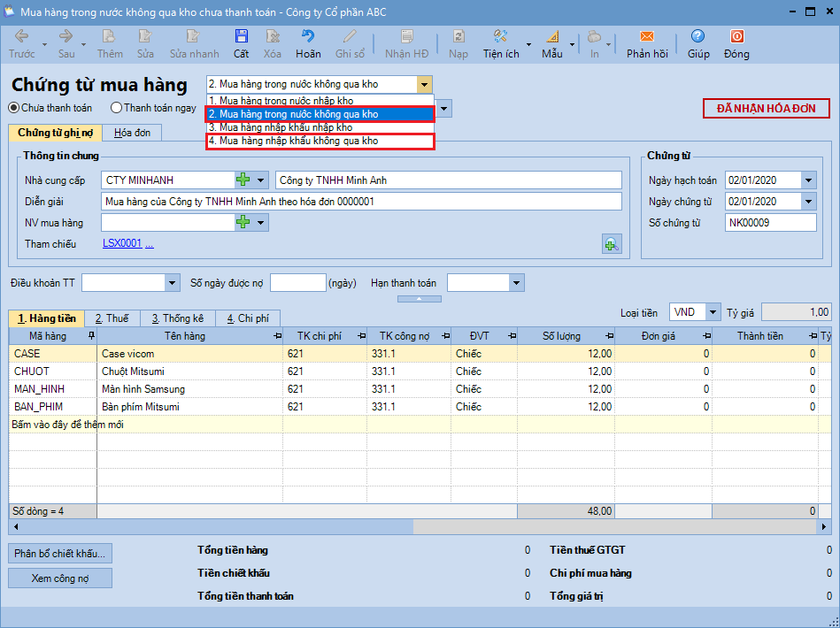Open the LSX0001 reference link
Image resolution: width=840 pixels, height=628 pixels.
click(x=122, y=244)
